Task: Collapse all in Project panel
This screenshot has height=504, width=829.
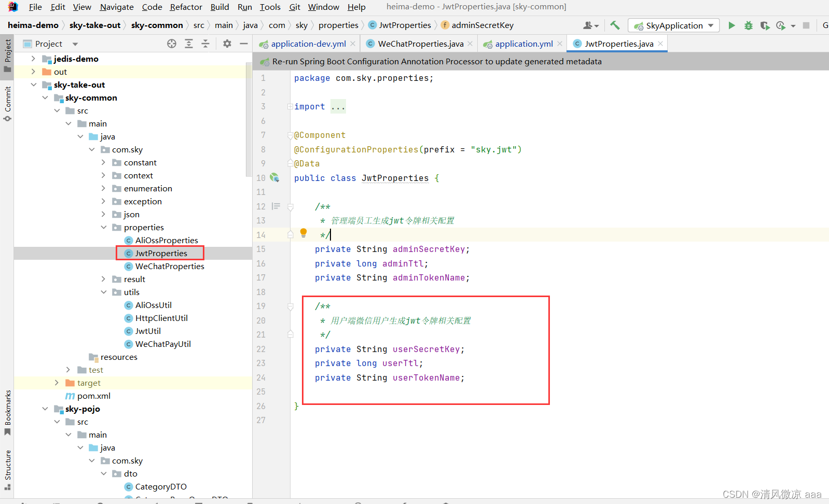Action: pyautogui.click(x=205, y=44)
